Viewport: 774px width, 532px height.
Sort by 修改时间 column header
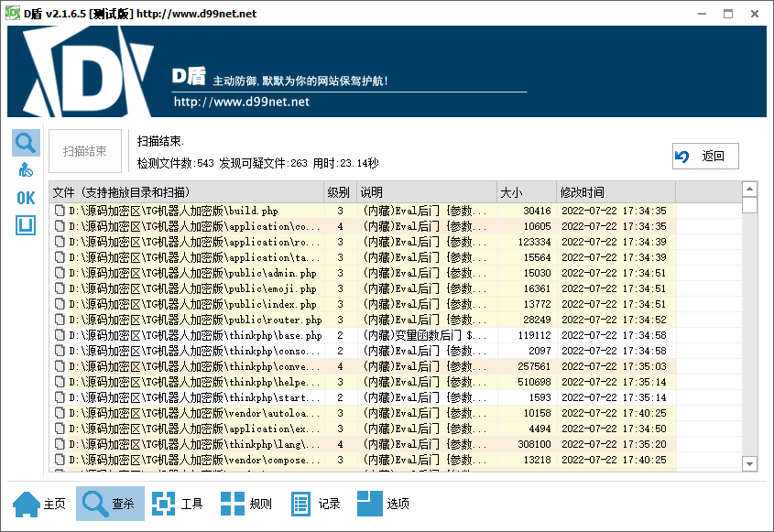click(616, 192)
